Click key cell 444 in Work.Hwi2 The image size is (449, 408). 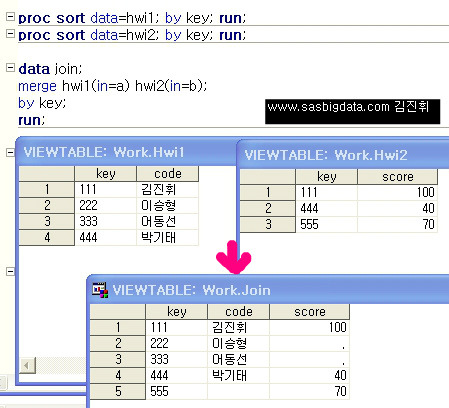pyautogui.click(x=327, y=208)
